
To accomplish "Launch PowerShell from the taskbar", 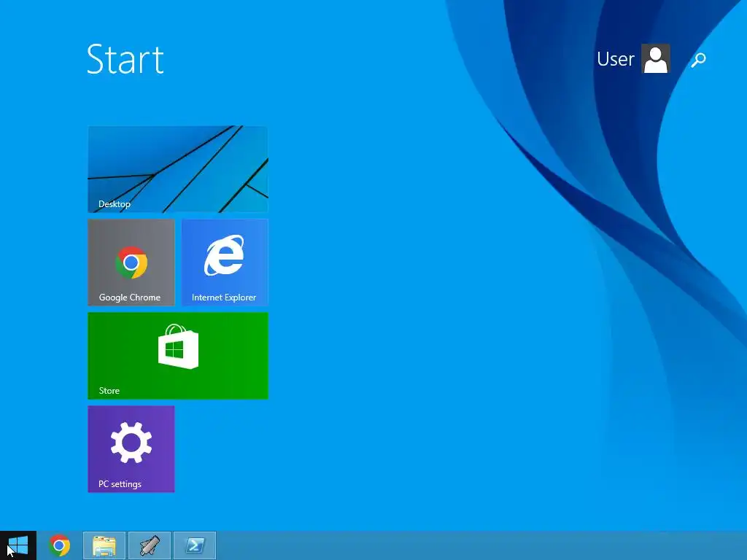I will tap(195, 545).
